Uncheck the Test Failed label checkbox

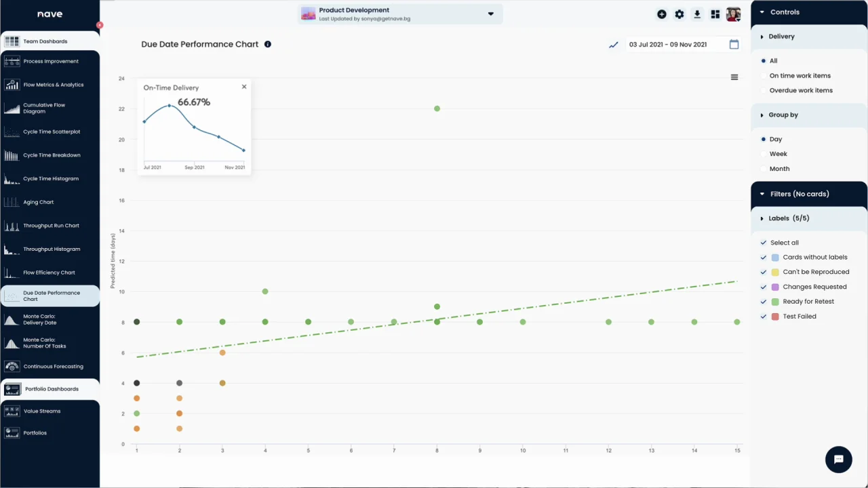764,317
